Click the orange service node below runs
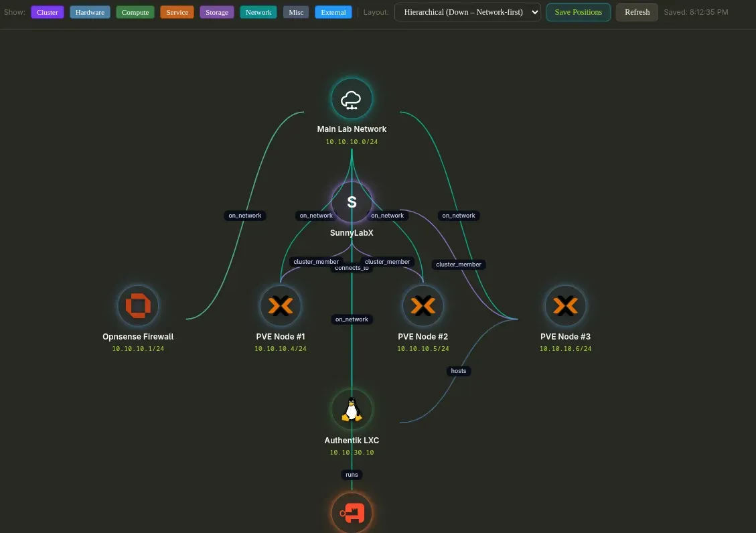The image size is (756, 533). [x=352, y=513]
